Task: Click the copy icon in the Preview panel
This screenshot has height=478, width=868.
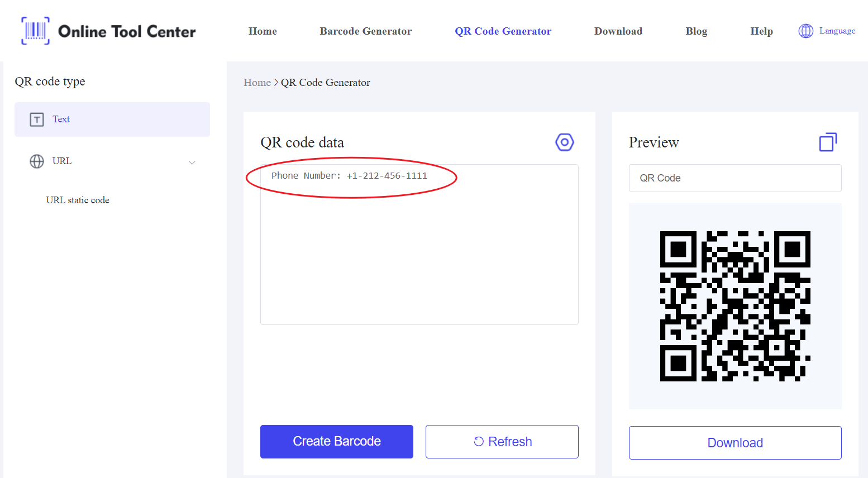Action: click(x=828, y=142)
